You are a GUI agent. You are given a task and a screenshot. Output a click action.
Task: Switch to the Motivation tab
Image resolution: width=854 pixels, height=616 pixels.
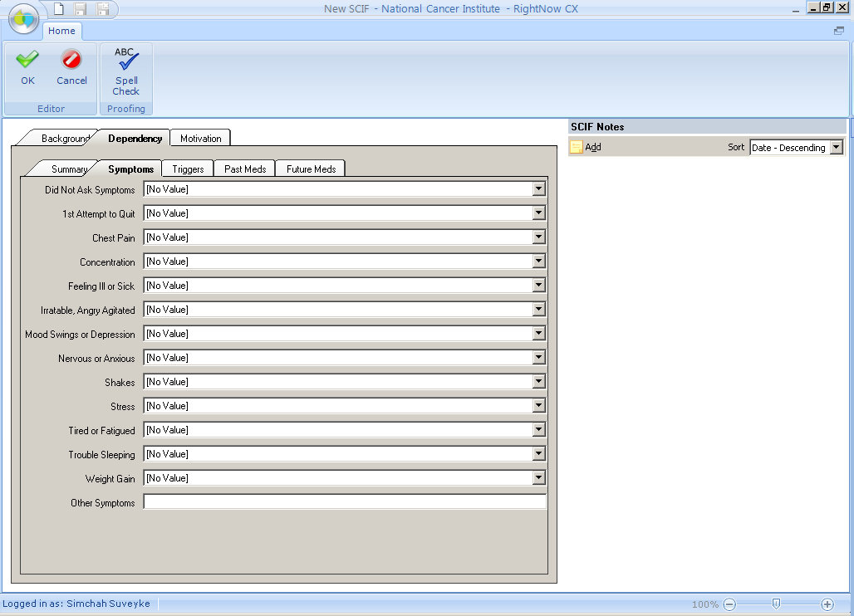200,139
